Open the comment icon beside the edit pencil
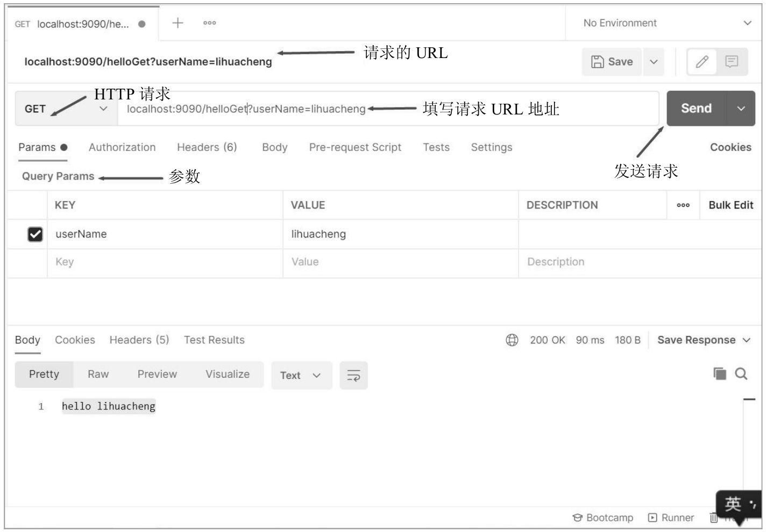Image resolution: width=767 pixels, height=532 pixels. [731, 61]
